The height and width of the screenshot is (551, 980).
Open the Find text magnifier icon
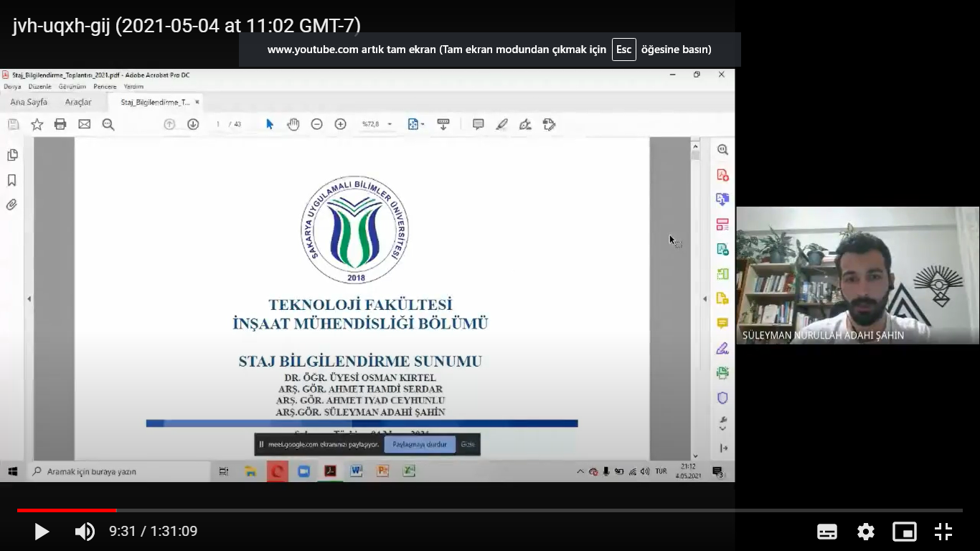tap(108, 124)
